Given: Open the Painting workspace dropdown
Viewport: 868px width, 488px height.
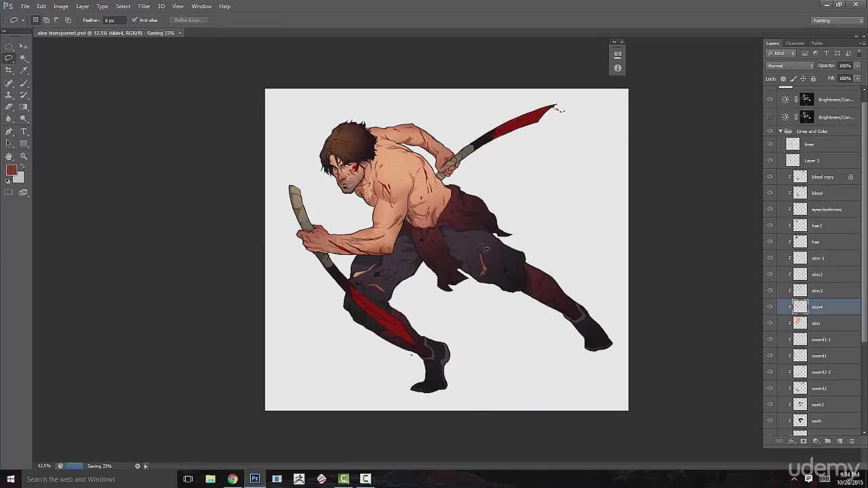Looking at the screenshot, I should [x=837, y=20].
